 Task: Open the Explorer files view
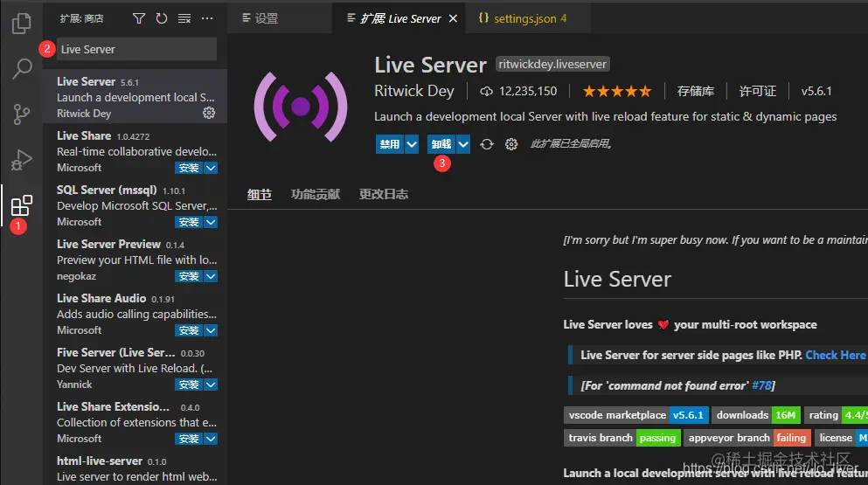[x=22, y=24]
